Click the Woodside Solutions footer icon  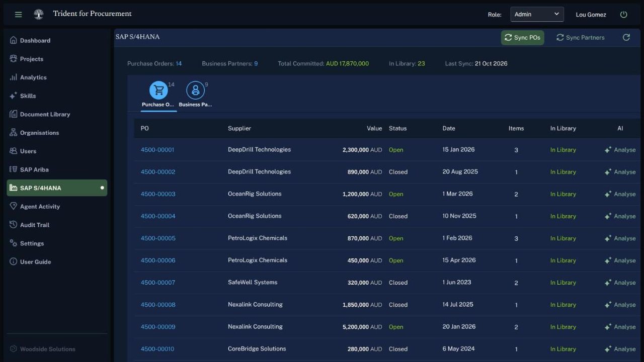tap(14, 348)
